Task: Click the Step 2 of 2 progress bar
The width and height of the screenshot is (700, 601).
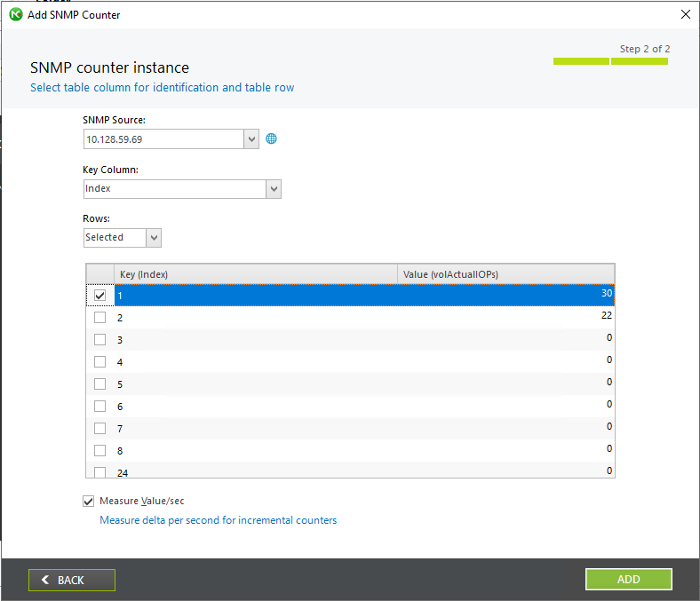Action: (610, 61)
